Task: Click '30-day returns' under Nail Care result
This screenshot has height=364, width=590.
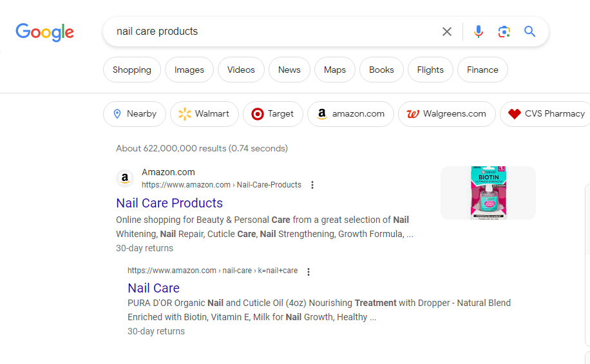Action: pos(156,331)
